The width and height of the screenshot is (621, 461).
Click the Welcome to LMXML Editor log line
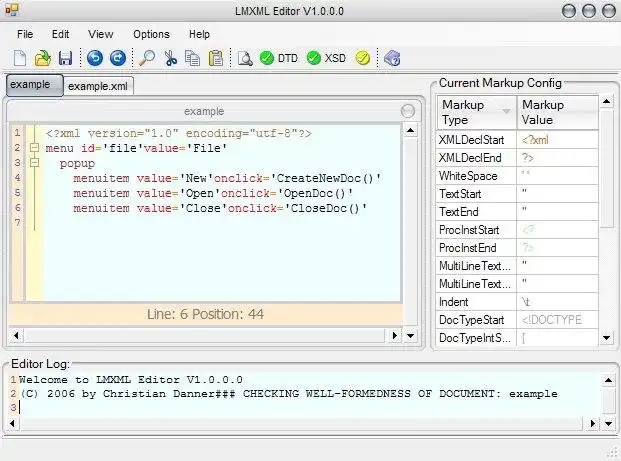click(x=131, y=380)
